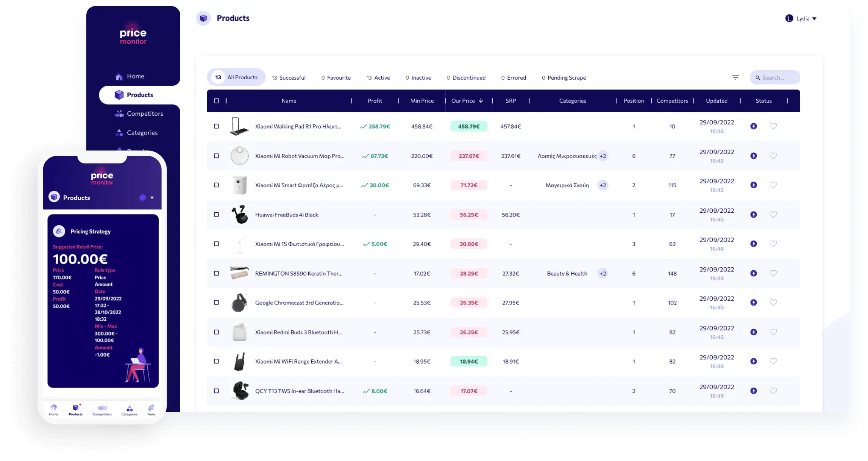The height and width of the screenshot is (461, 868).
Task: Click the Products page header cube icon
Action: click(203, 18)
